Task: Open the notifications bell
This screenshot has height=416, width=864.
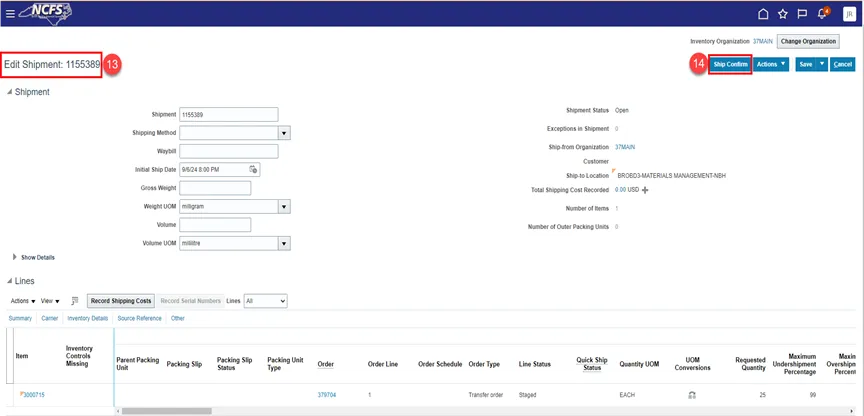Action: pyautogui.click(x=822, y=14)
